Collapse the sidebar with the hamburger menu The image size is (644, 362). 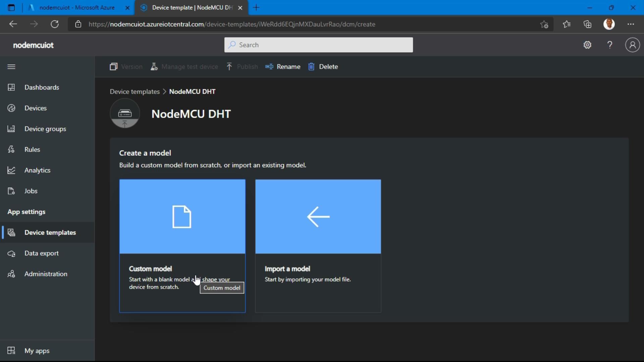(x=11, y=67)
